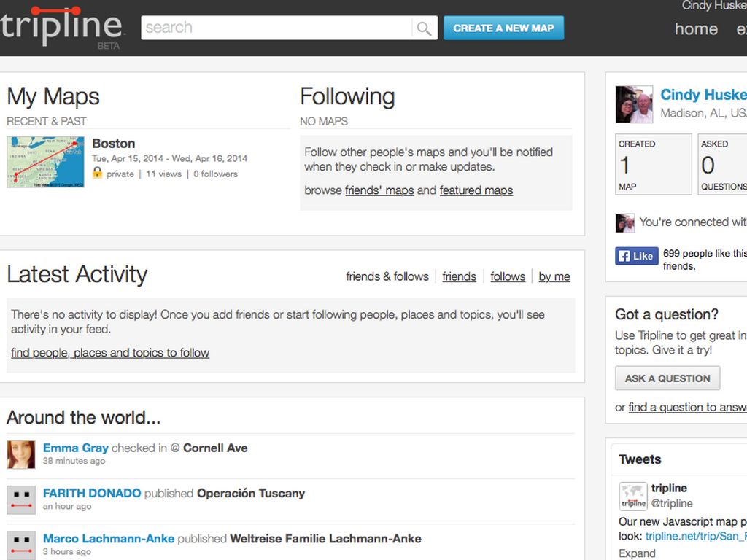
Task: Click Emma Gray's avatar
Action: coord(21,454)
